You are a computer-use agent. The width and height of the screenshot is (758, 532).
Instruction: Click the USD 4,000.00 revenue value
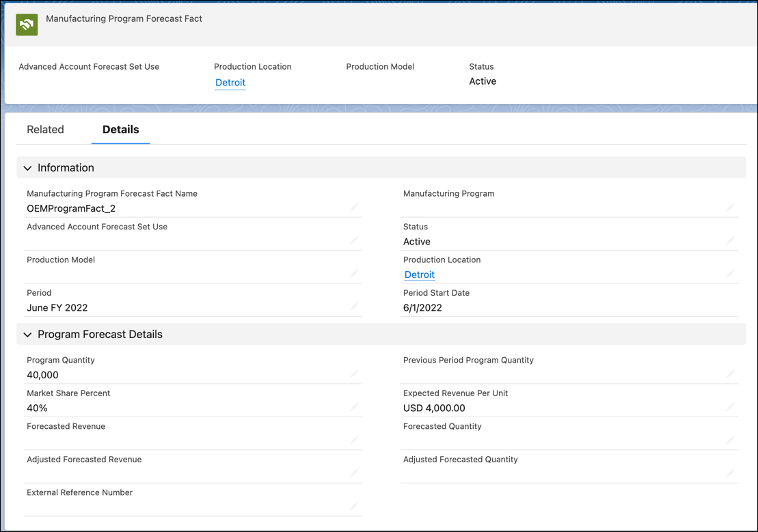point(434,408)
